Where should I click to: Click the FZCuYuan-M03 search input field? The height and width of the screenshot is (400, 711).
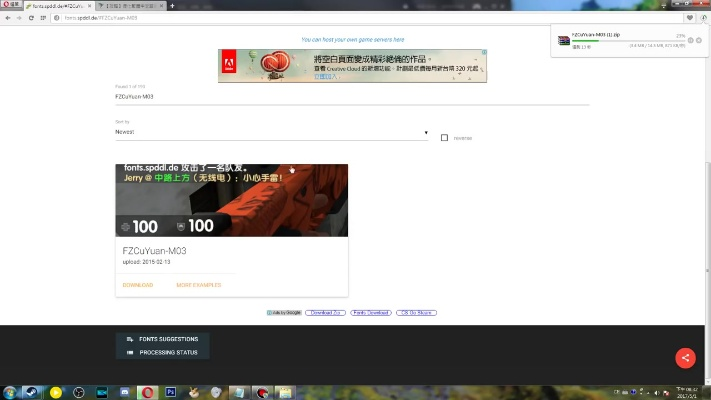pos(350,97)
